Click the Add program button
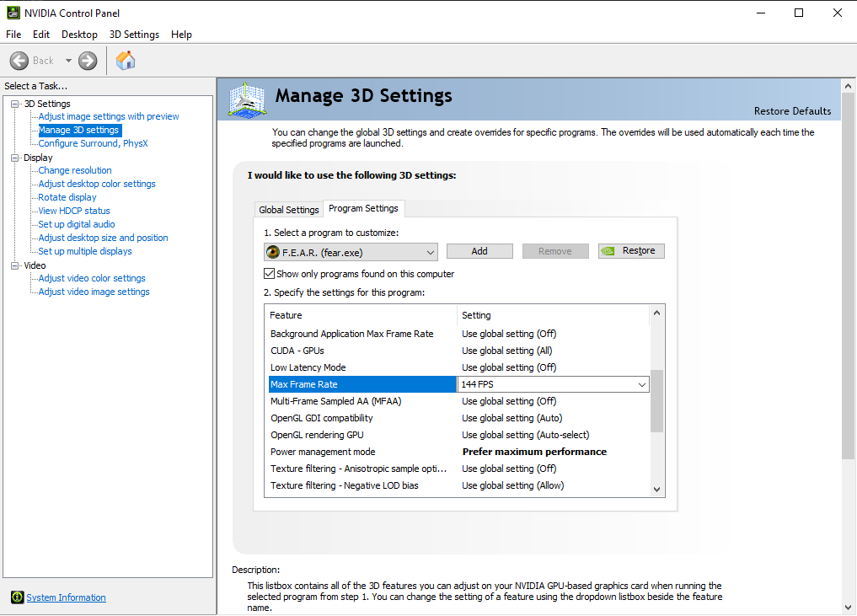The width and height of the screenshot is (857, 616). pyautogui.click(x=479, y=251)
